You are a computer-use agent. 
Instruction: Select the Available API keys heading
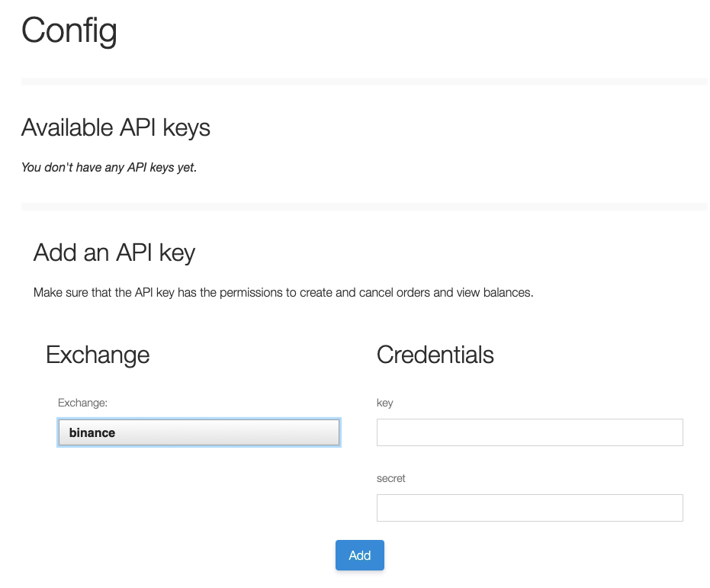click(x=116, y=127)
